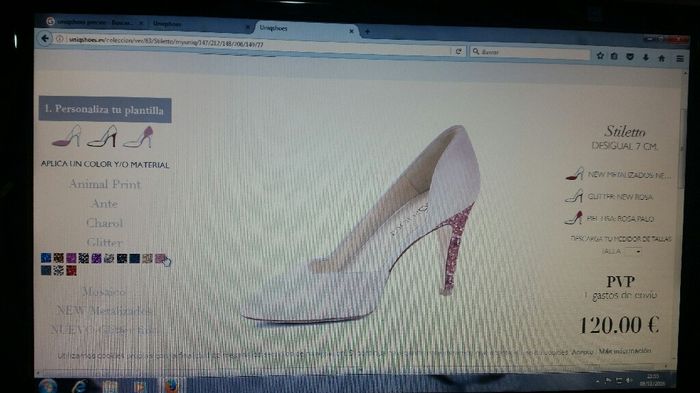
Task: Open the Talla size dropdown
Action: [x=633, y=251]
